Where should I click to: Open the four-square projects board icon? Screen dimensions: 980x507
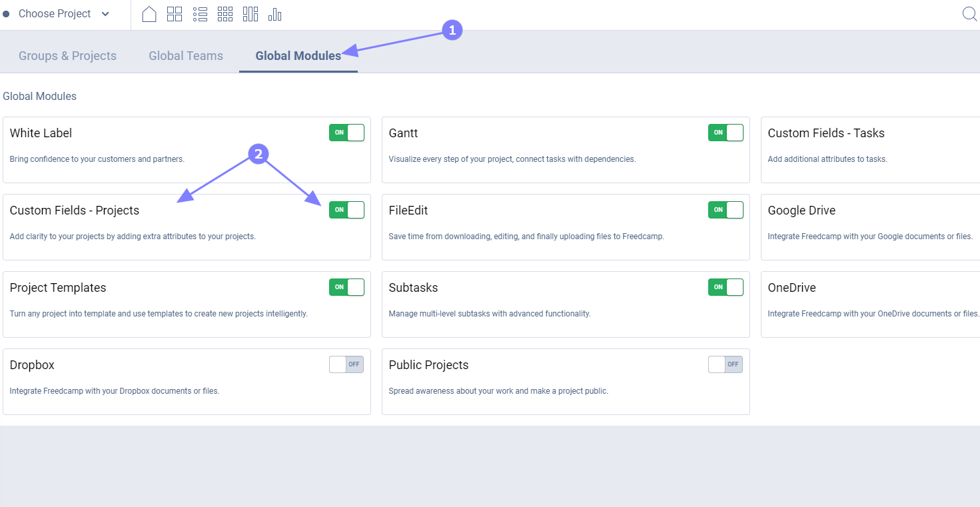[175, 14]
